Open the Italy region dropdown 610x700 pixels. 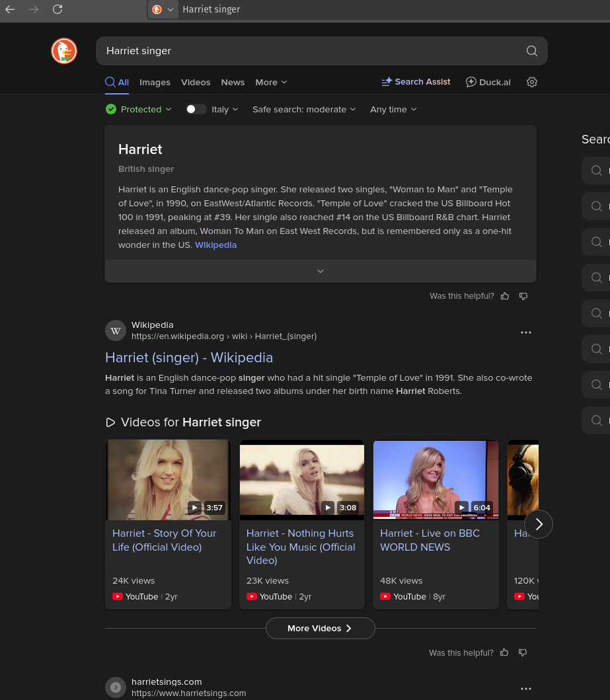pos(225,109)
